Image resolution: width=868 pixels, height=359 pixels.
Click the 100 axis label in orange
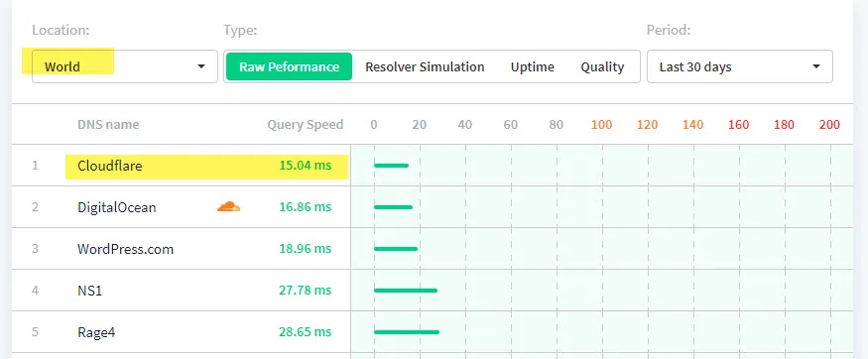coord(601,125)
